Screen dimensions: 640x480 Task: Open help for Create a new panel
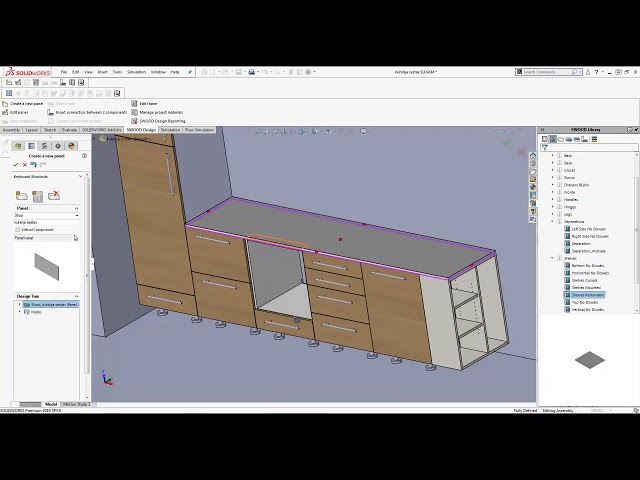pyautogui.click(x=84, y=156)
